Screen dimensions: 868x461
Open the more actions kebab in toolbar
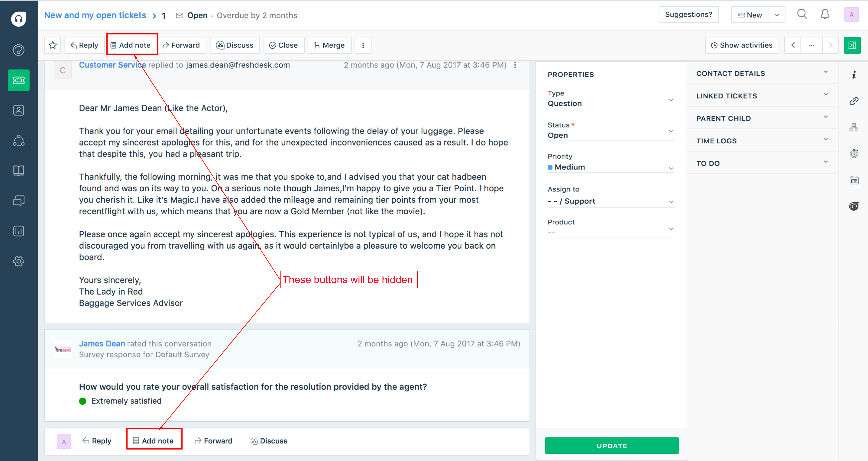point(363,45)
